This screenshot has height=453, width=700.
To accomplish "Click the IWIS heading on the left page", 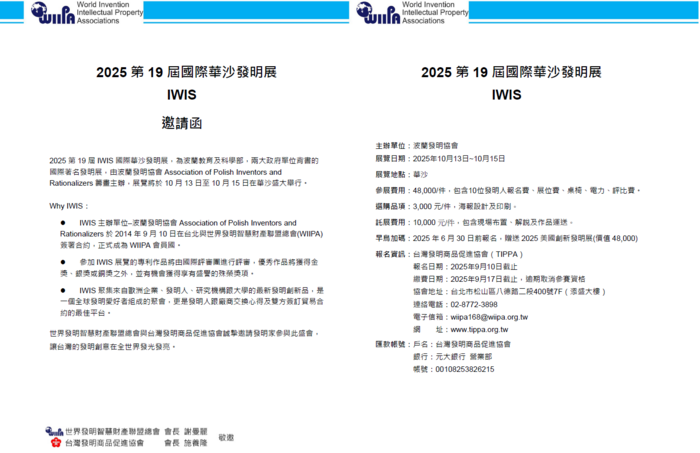I will click(182, 95).
